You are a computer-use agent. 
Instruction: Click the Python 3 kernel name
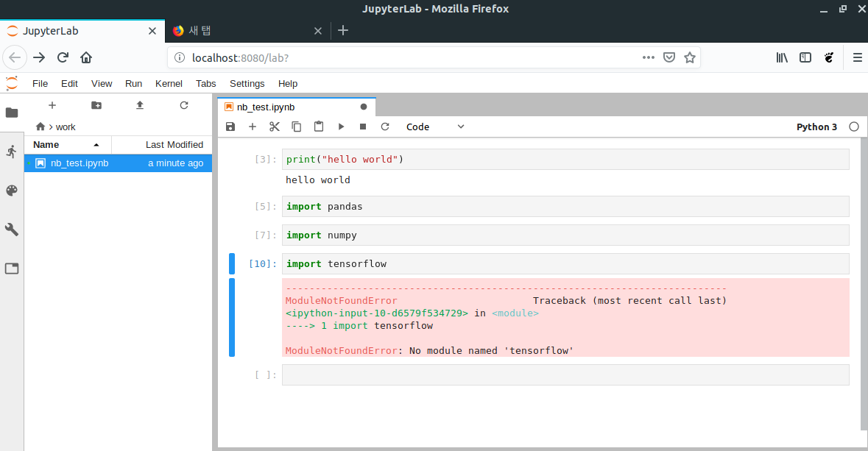(x=816, y=127)
